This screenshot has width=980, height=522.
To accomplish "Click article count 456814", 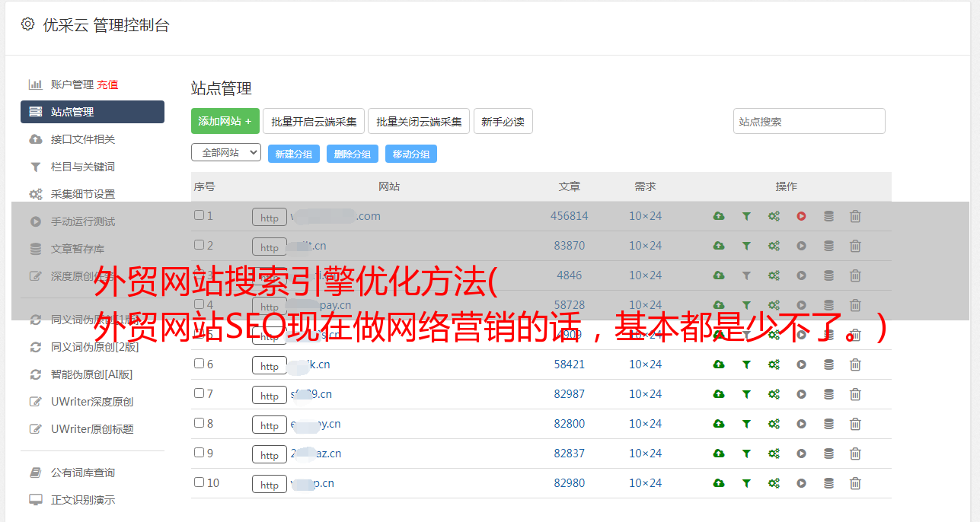I will [570, 216].
